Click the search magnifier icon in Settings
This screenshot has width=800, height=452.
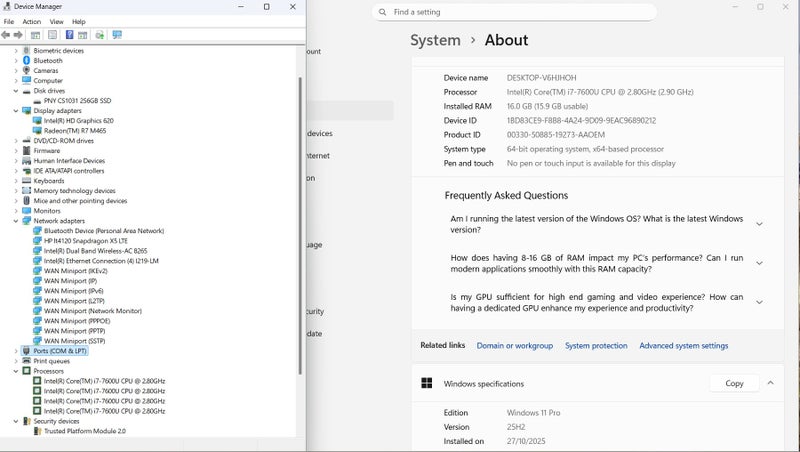point(382,12)
